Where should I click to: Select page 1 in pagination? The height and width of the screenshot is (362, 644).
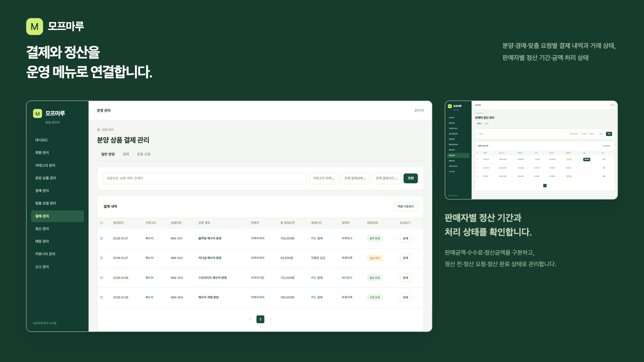pos(260,319)
